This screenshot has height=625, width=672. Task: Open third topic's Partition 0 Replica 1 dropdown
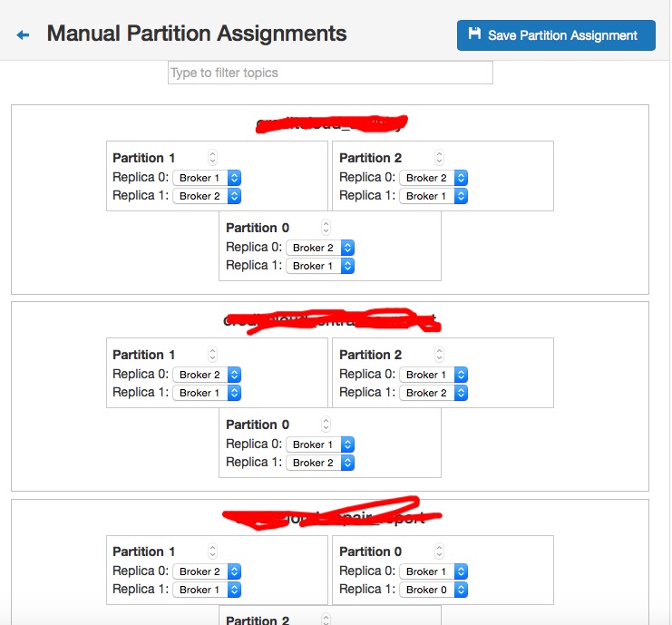(433, 590)
